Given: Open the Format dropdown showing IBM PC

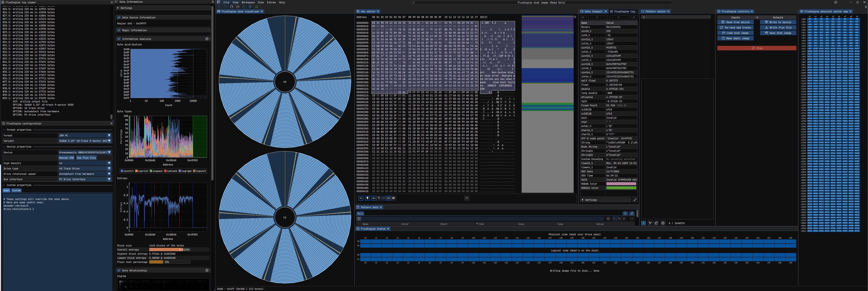Looking at the screenshot, I should (85, 135).
